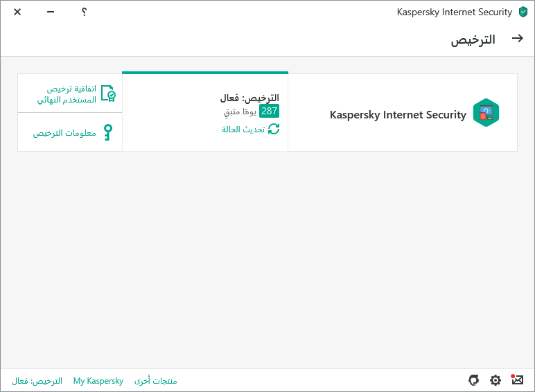Viewport: 535px width, 392px height.
Task: Click the Kaspersky Internet Security product hexagon icon
Action: click(x=486, y=113)
